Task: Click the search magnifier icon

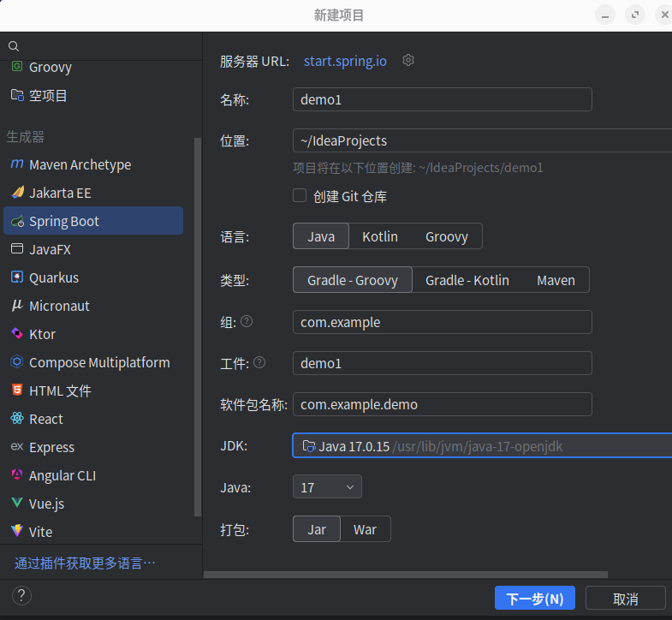Action: 14,46
